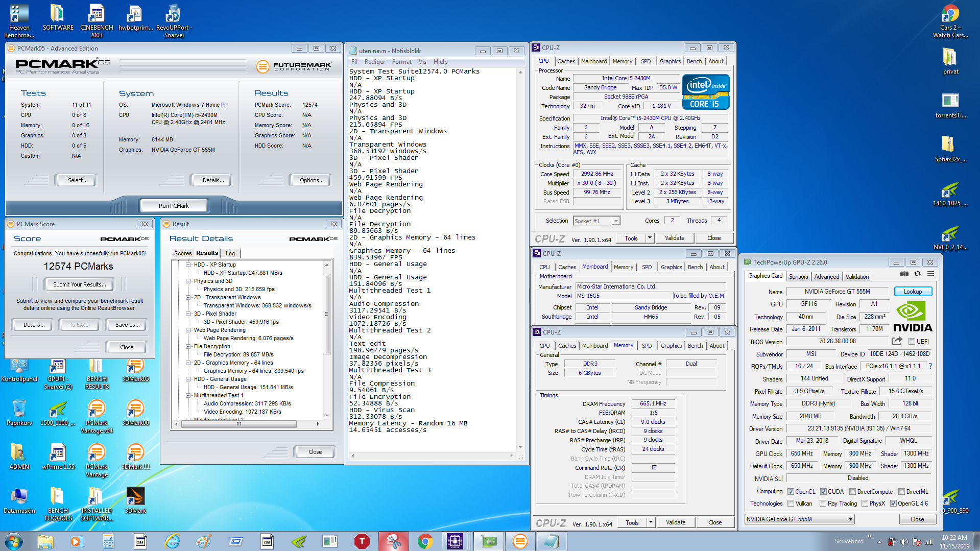This screenshot has height=551, width=980.
Task: Open Tools dropdown arrow in top CPU-Z
Action: (x=650, y=238)
